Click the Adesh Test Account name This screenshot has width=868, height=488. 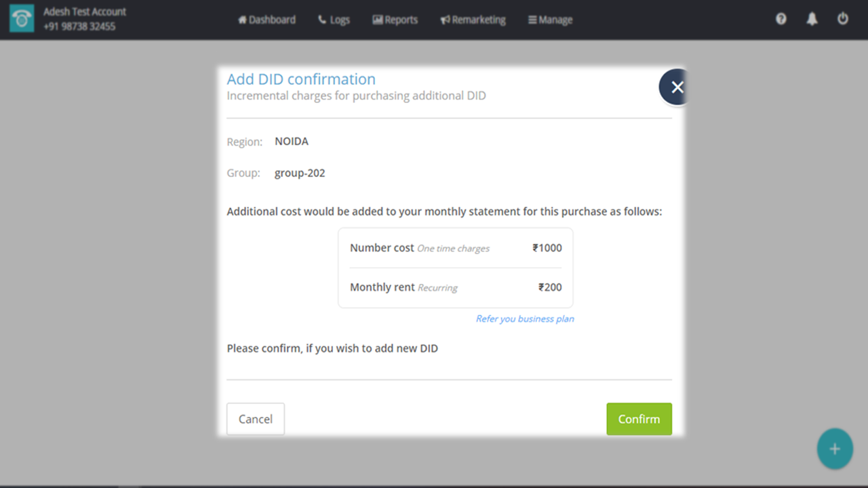coord(85,12)
